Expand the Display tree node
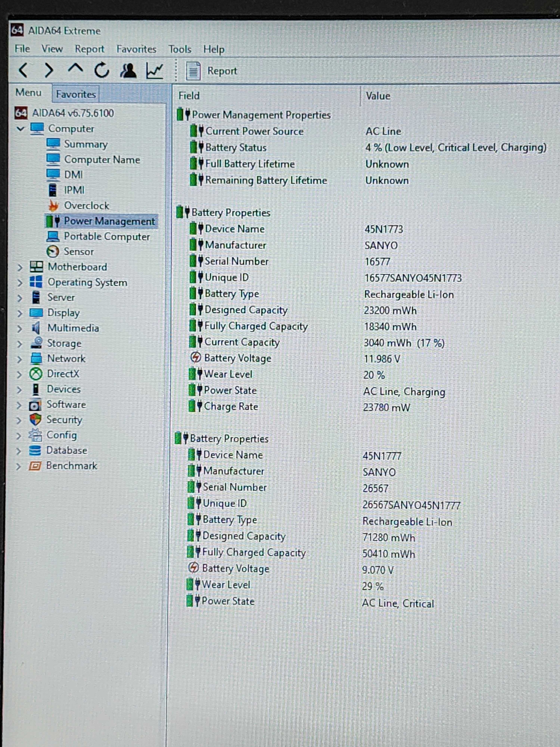 click(x=20, y=313)
